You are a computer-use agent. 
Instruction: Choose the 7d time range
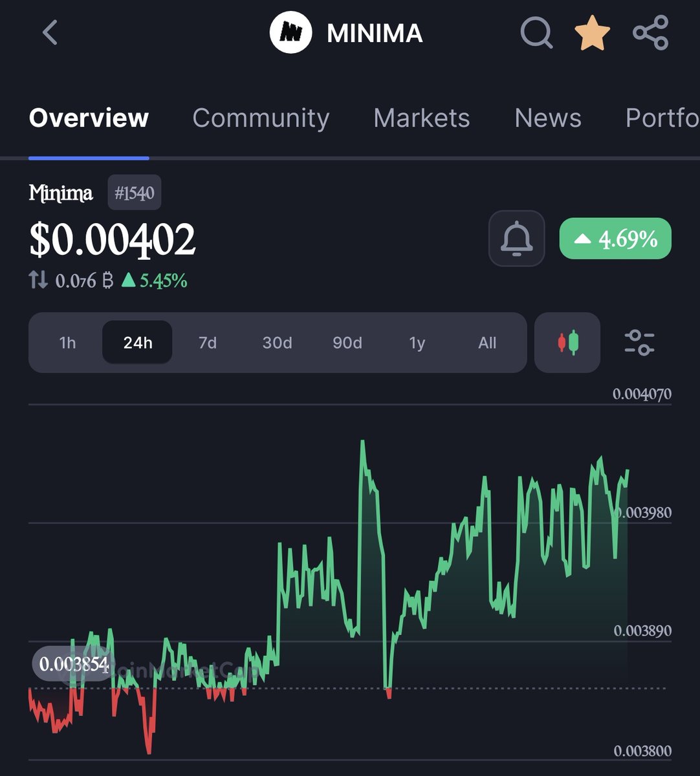coord(207,343)
